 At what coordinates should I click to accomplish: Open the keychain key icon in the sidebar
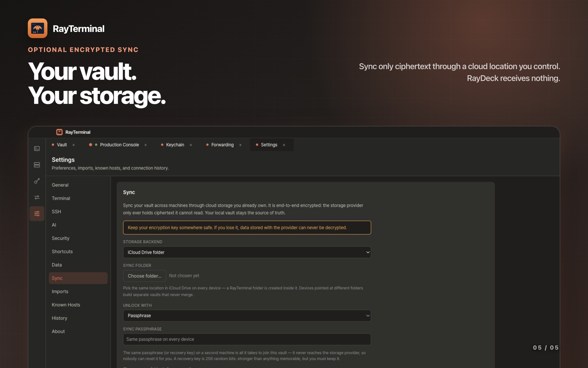[x=37, y=181]
